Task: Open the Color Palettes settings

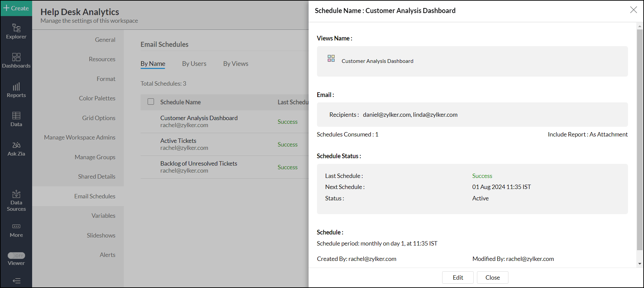Action: [x=97, y=98]
